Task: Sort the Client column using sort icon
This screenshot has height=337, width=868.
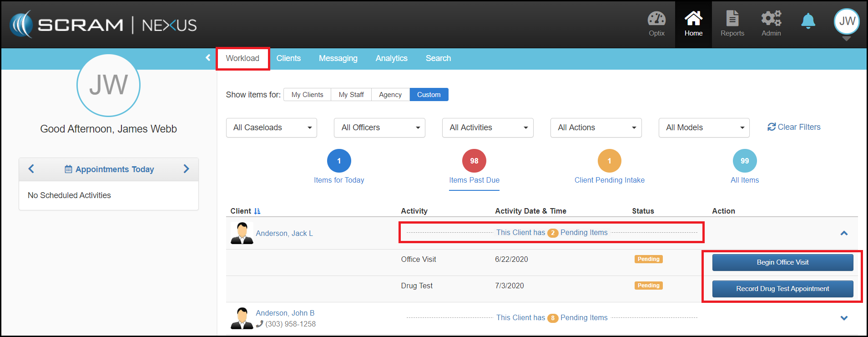Action: click(257, 211)
